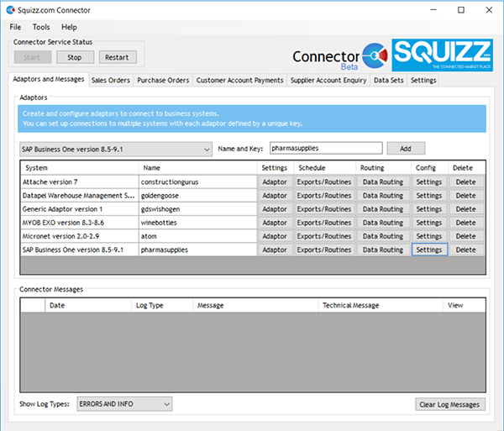Viewport: 504px width, 431px height.
Task: Delete the gdswishogen adaptor
Action: (465, 209)
